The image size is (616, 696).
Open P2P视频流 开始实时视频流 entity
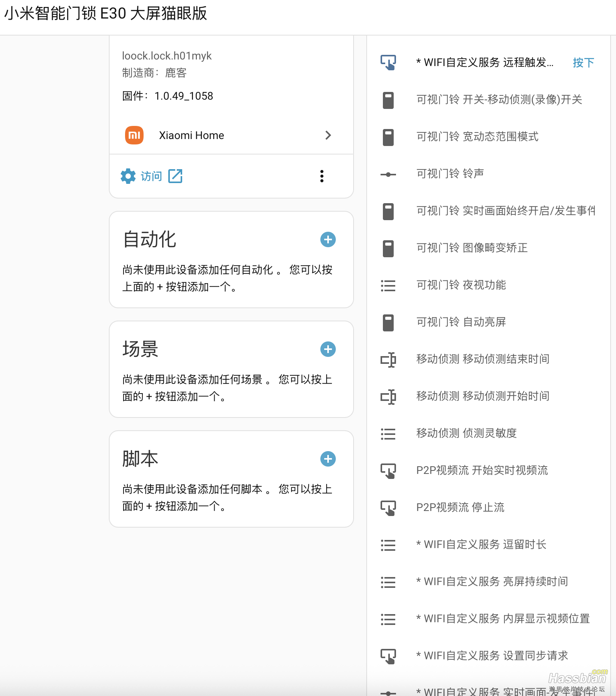click(x=482, y=470)
